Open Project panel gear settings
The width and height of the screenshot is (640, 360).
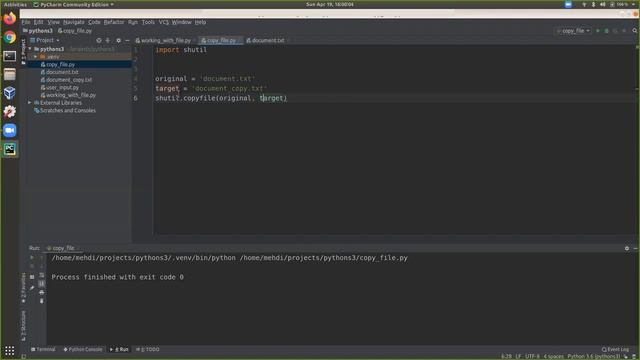click(118, 40)
